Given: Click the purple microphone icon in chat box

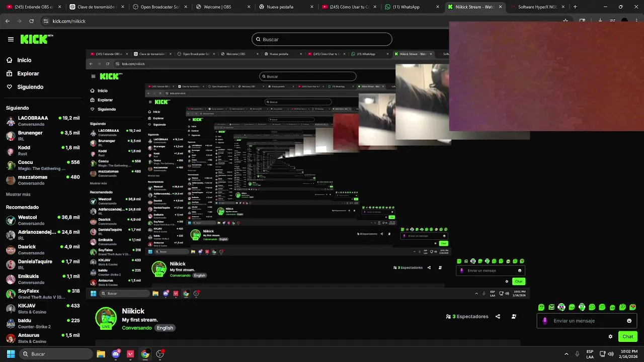Looking at the screenshot, I should pyautogui.click(x=545, y=321).
